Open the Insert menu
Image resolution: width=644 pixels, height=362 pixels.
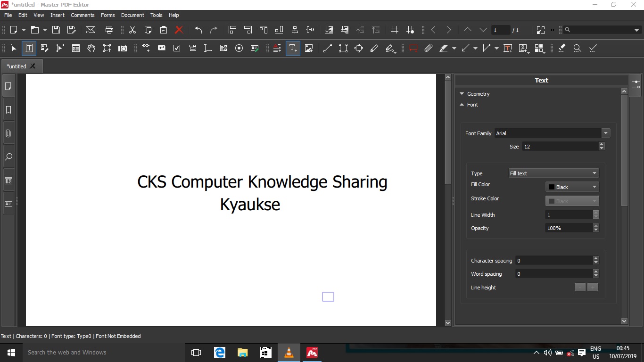tap(58, 15)
